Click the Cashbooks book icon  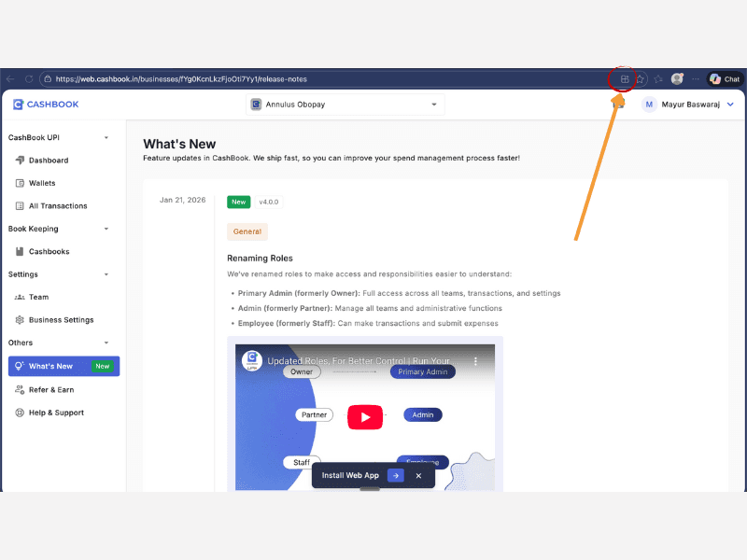20,251
